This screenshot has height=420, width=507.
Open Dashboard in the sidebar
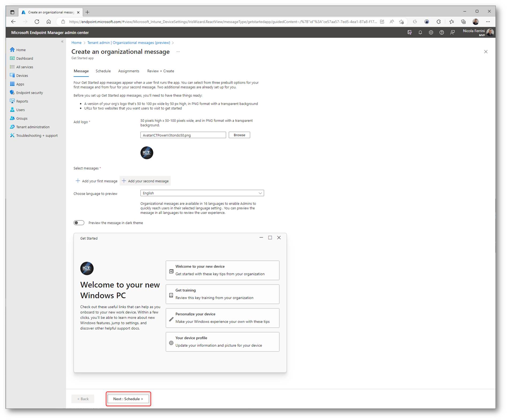[21, 58]
